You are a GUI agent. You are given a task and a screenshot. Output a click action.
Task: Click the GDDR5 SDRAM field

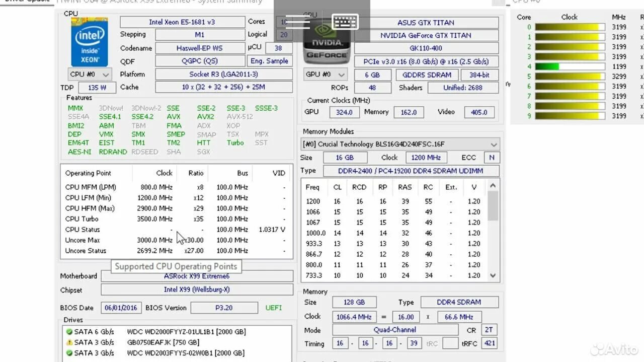[427, 75]
